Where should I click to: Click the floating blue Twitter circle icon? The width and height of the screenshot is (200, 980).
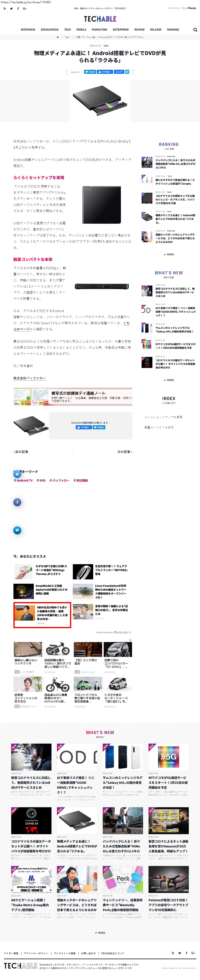click(x=17, y=474)
